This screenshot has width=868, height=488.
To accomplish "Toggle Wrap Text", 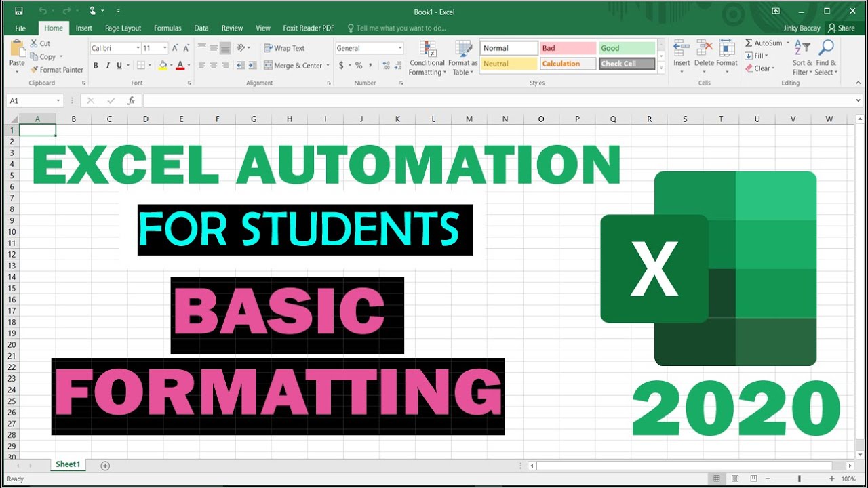I will point(284,48).
